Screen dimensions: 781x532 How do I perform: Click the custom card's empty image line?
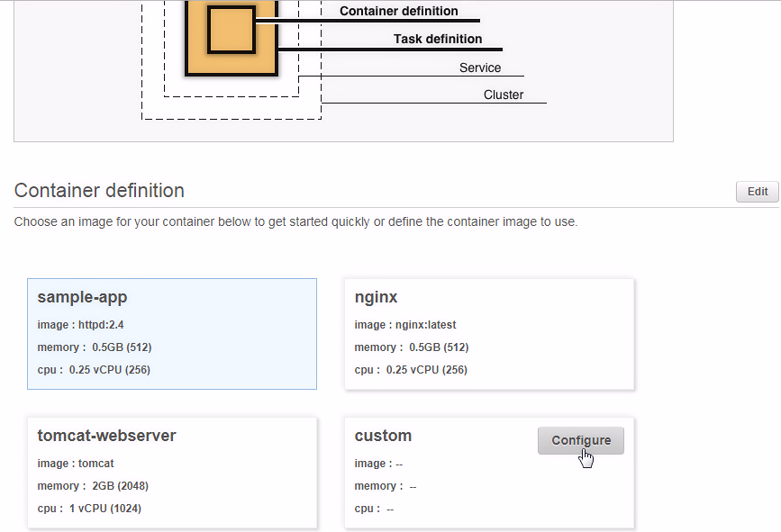378,464
